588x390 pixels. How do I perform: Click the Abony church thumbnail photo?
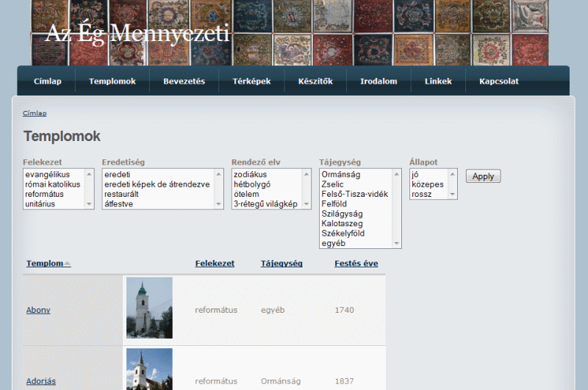149,308
